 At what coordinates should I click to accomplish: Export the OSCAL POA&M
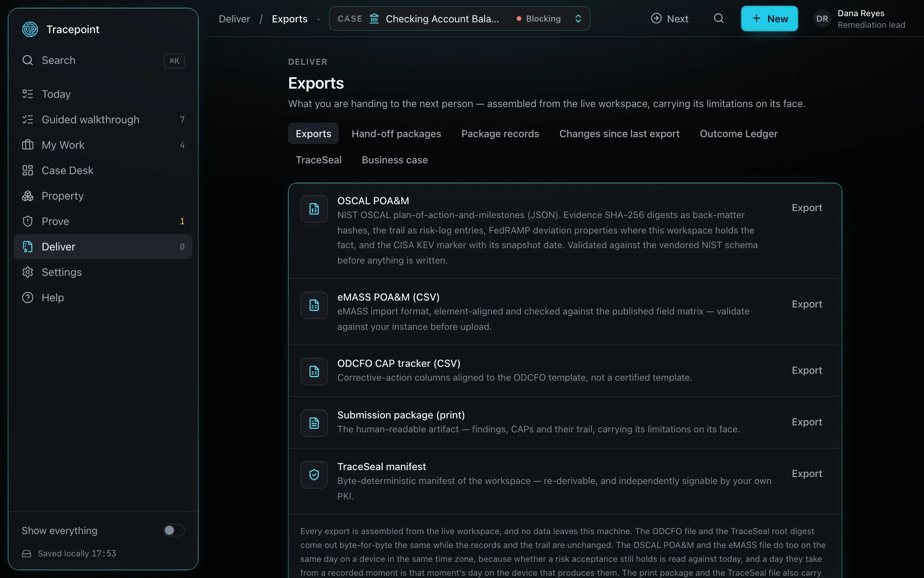[807, 208]
